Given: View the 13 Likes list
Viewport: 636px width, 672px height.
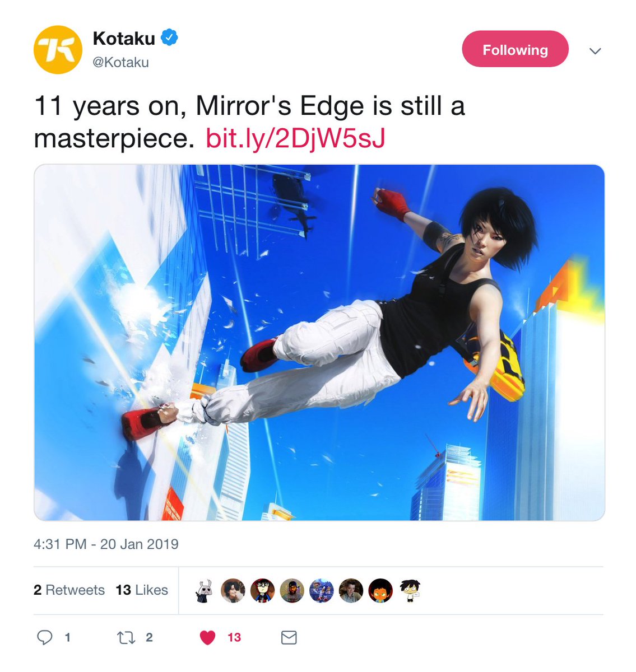Looking at the screenshot, I should [x=142, y=590].
